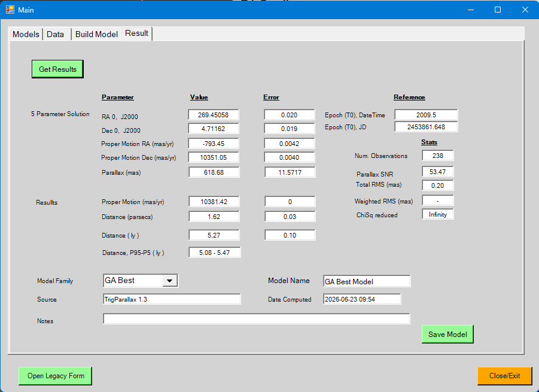Click the Get Results button
The image size is (539, 392).
point(57,69)
